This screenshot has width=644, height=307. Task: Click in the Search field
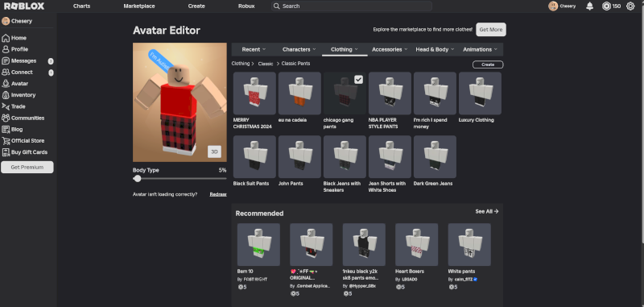352,6
